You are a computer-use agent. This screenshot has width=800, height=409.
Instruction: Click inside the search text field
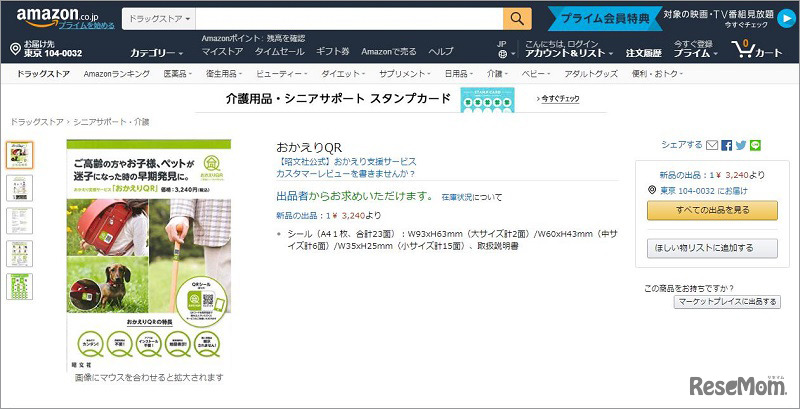349,19
